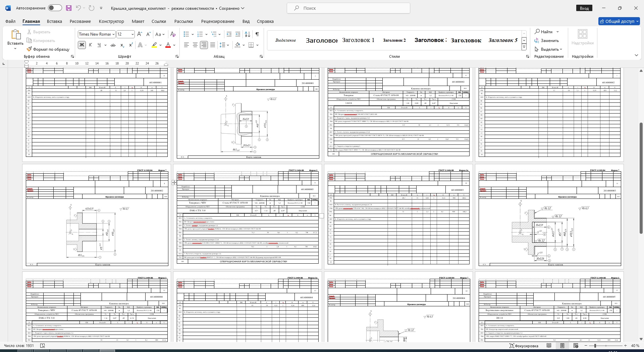Expand the styles gallery list
Screen dimensions: 644x352
524,47
